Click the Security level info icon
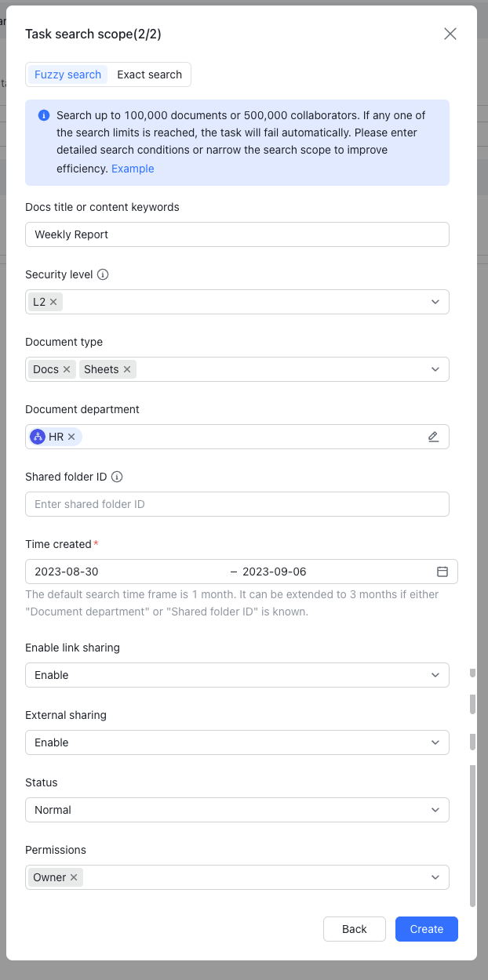 point(103,275)
